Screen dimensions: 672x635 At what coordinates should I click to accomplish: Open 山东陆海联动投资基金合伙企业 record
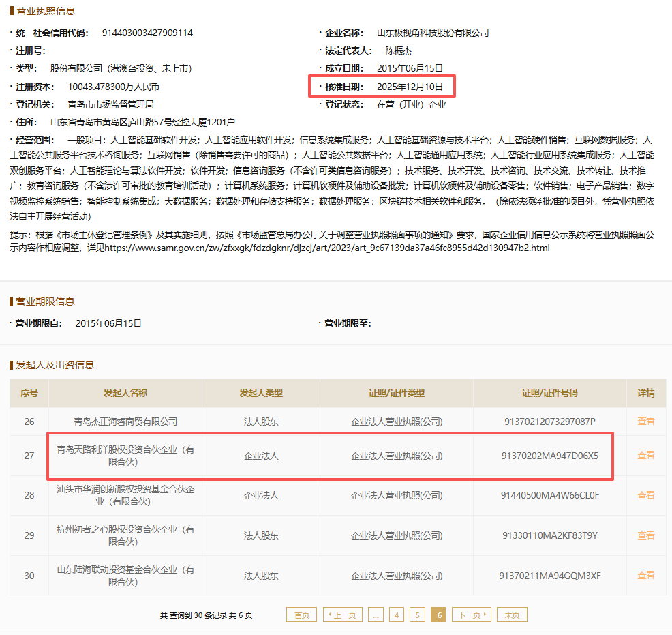point(645,576)
